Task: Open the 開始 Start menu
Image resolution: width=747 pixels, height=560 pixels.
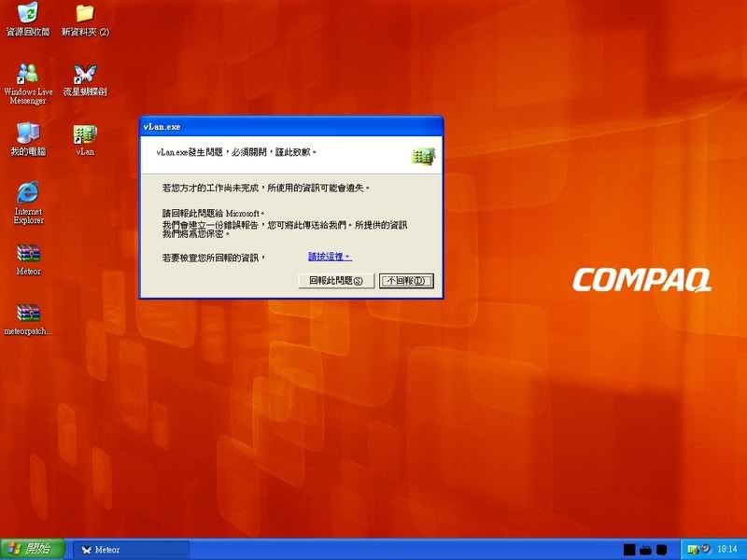Action: (x=33, y=549)
